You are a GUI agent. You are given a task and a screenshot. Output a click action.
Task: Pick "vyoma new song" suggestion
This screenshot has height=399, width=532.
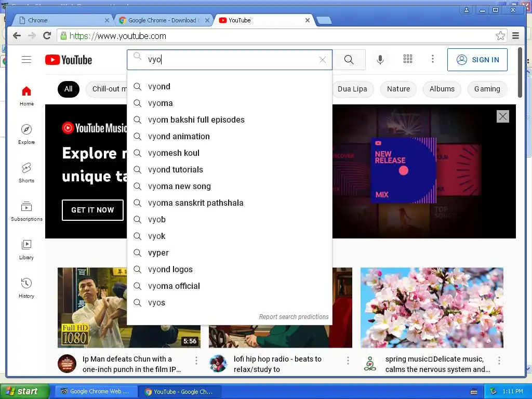tap(229, 187)
